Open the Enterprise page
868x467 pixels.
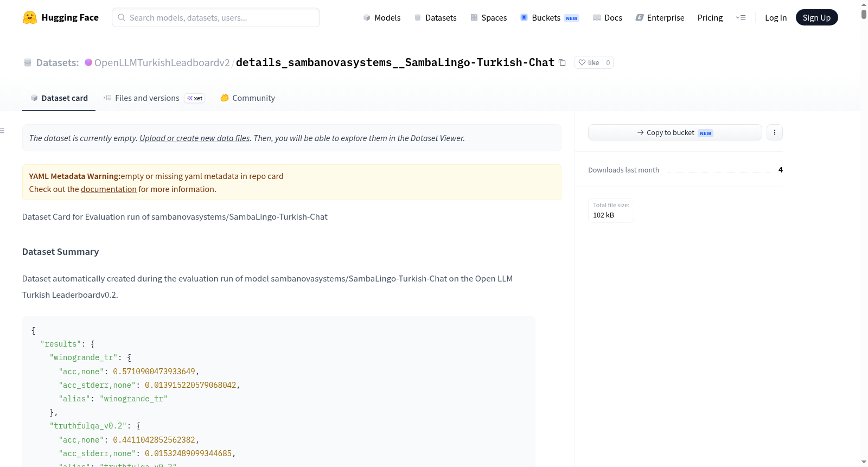coord(660,18)
